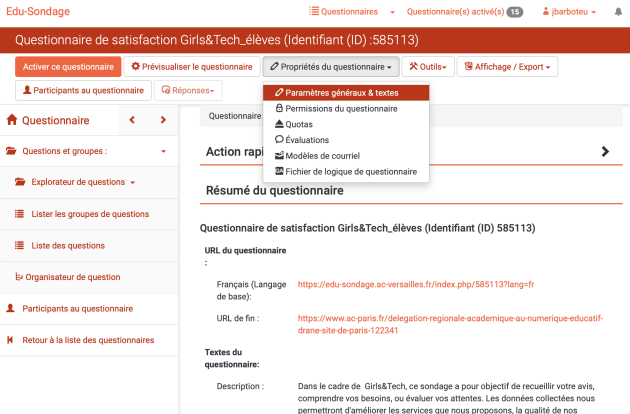Click the Questionnaire breadcrumb text
Image resolution: width=630 pixels, height=414 pixels.
coord(235,116)
